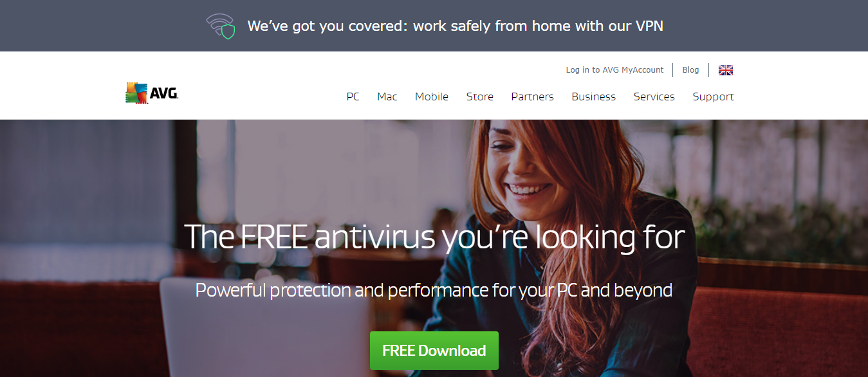The image size is (868, 377).
Task: Open the Mac menu
Action: click(x=387, y=97)
